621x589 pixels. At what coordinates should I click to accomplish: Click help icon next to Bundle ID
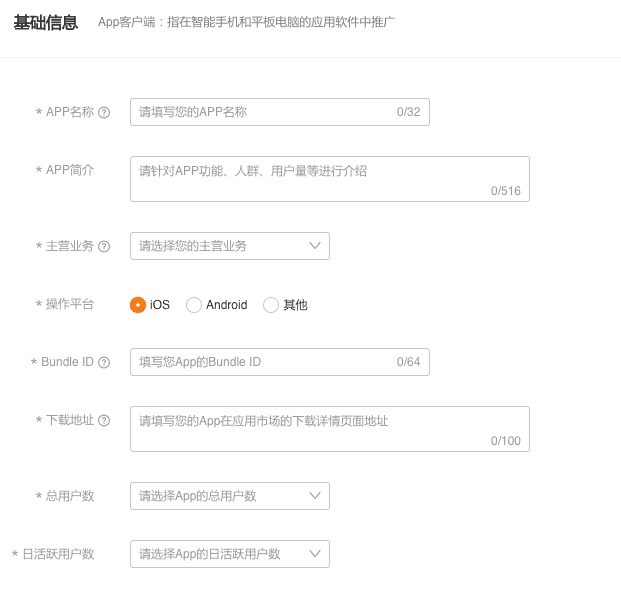(x=104, y=362)
